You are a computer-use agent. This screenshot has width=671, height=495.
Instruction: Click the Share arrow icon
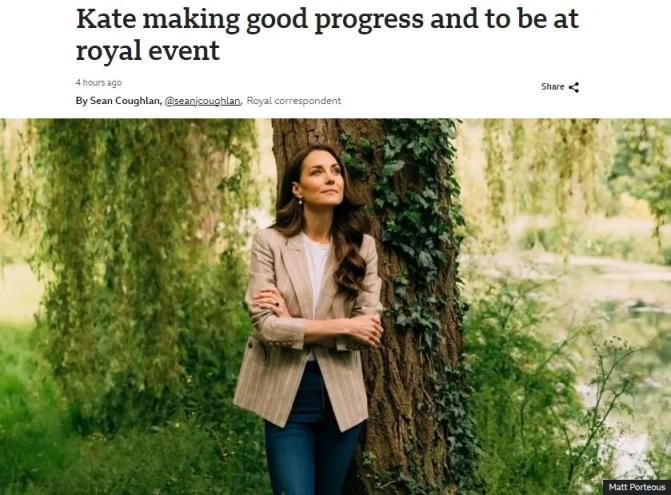click(x=574, y=87)
